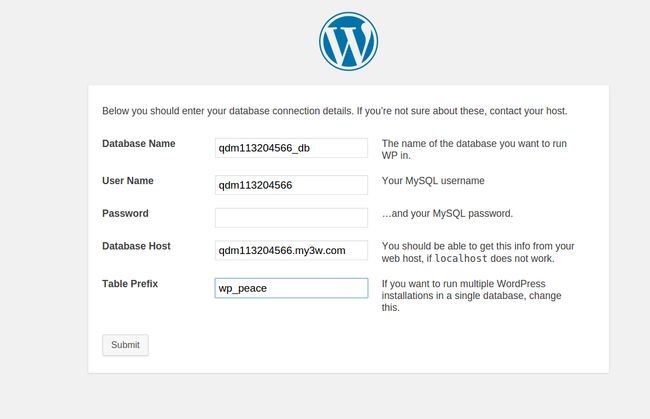Click the User Name label

coord(128,181)
